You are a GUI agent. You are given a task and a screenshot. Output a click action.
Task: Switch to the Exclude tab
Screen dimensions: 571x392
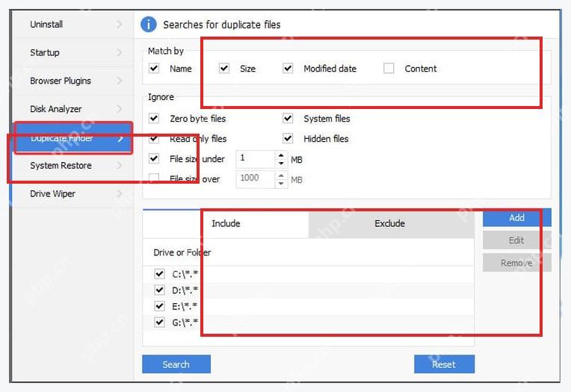[x=391, y=223]
